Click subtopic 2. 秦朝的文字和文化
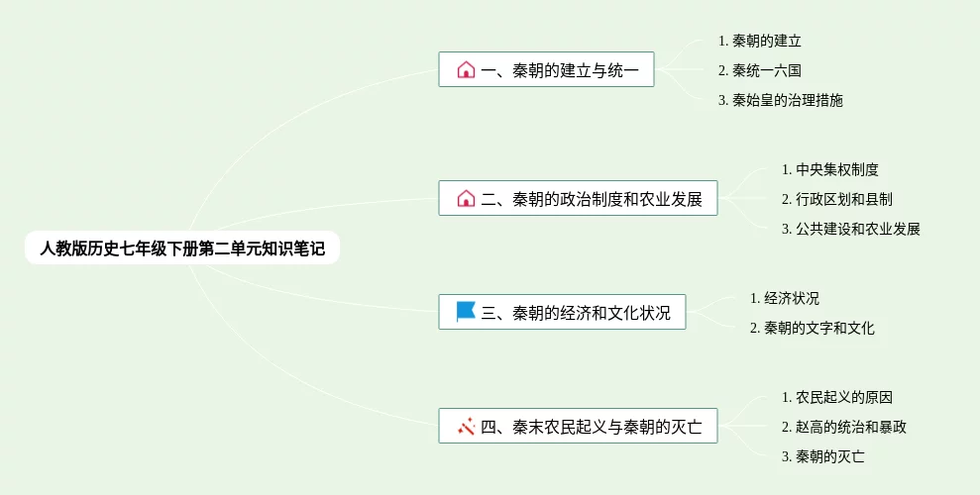Image resolution: width=980 pixels, height=495 pixels. point(812,328)
